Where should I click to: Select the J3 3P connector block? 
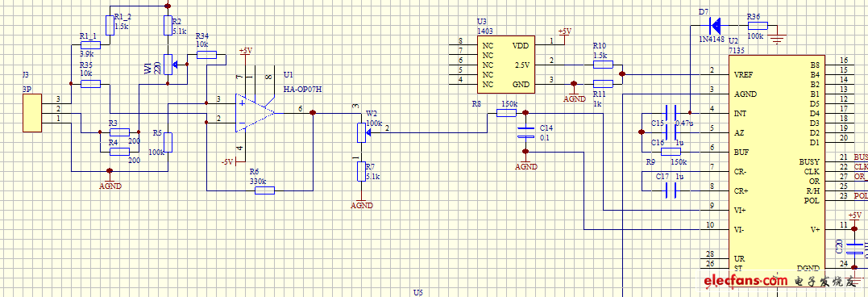pyautogui.click(x=32, y=113)
